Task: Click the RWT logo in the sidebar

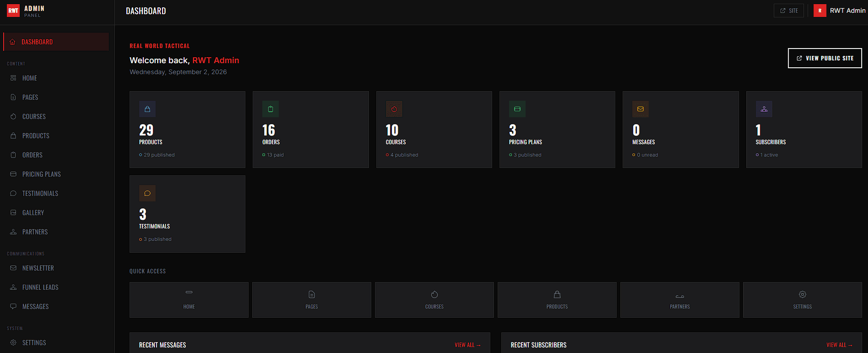Action: (x=13, y=11)
